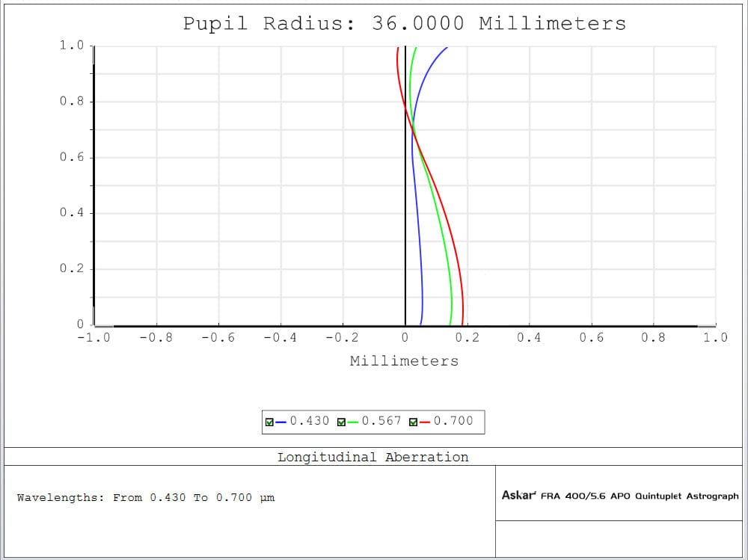This screenshot has height=560, width=748.
Task: Select the 0.430 legend label
Action: coord(309,421)
